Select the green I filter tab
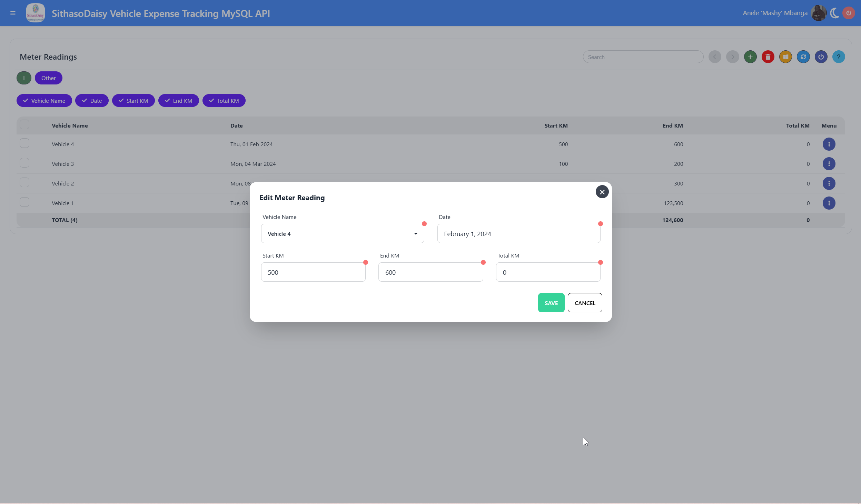 pyautogui.click(x=24, y=78)
